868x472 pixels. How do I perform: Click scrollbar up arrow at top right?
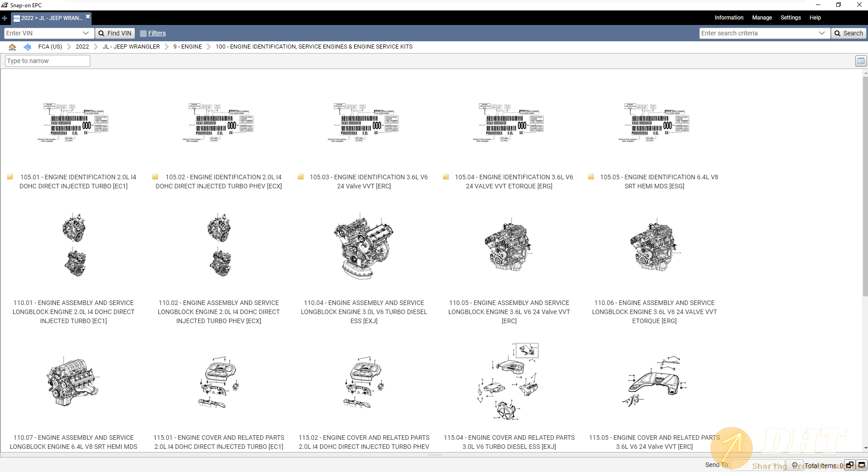point(865,73)
